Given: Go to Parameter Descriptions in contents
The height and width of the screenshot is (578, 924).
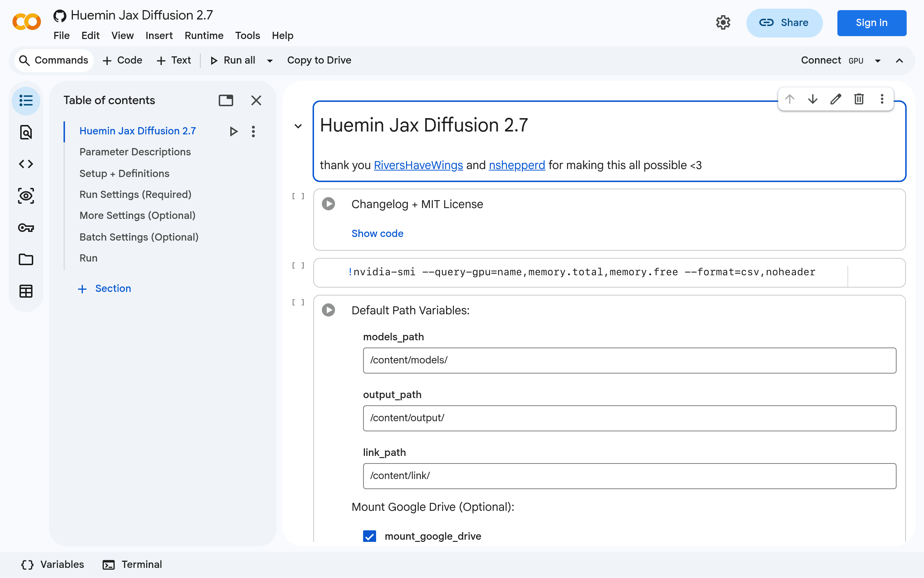Looking at the screenshot, I should pyautogui.click(x=135, y=152).
